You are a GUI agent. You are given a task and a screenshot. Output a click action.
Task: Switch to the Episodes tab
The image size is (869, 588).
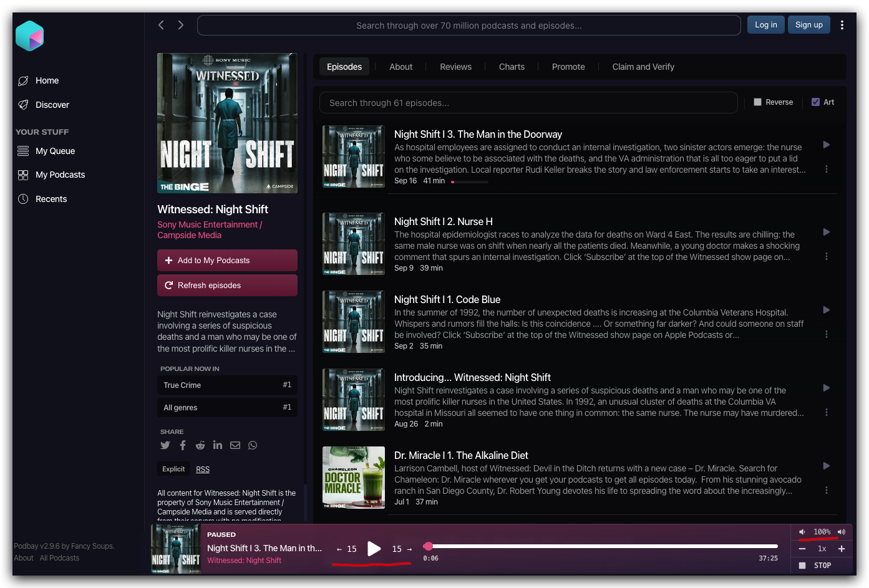coord(344,67)
